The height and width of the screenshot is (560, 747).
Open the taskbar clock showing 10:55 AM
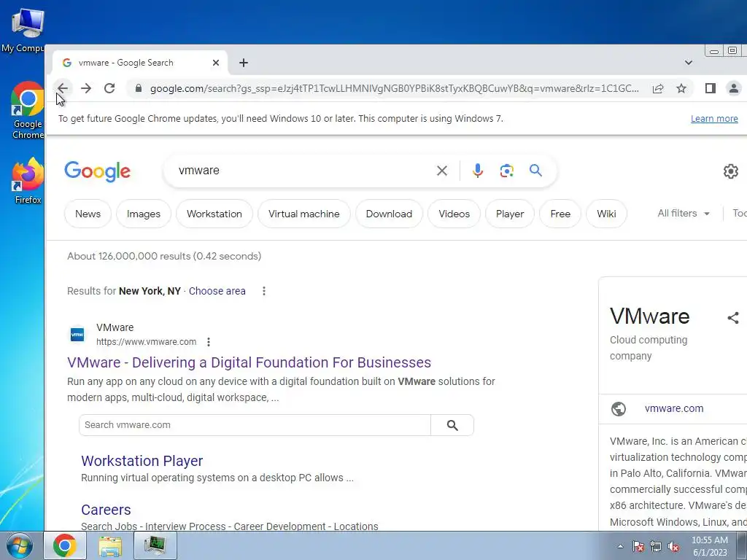pos(710,546)
